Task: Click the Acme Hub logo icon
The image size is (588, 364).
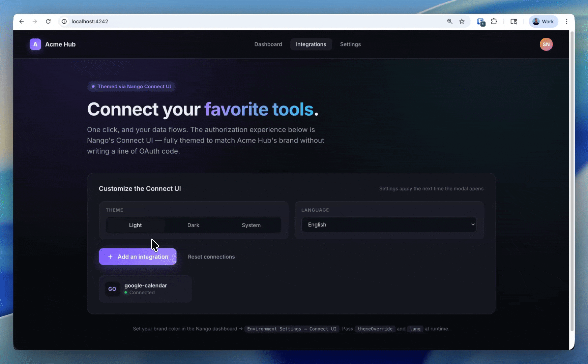Action: click(x=35, y=44)
